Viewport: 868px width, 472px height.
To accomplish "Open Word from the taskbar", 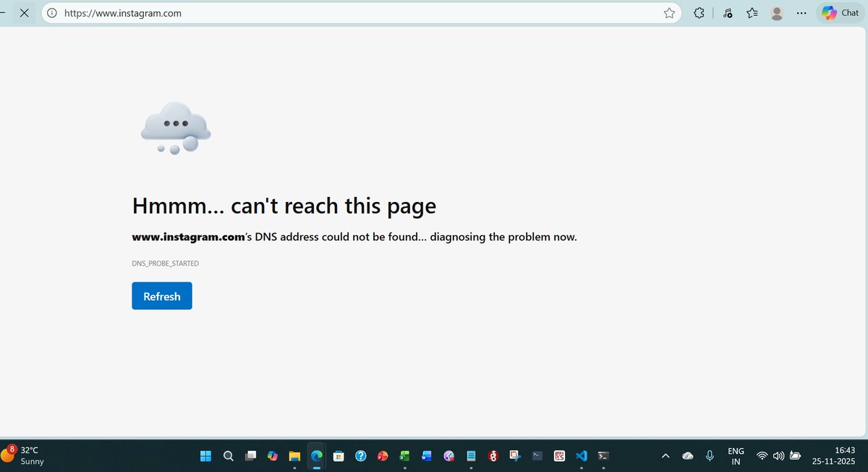I will 427,456.
